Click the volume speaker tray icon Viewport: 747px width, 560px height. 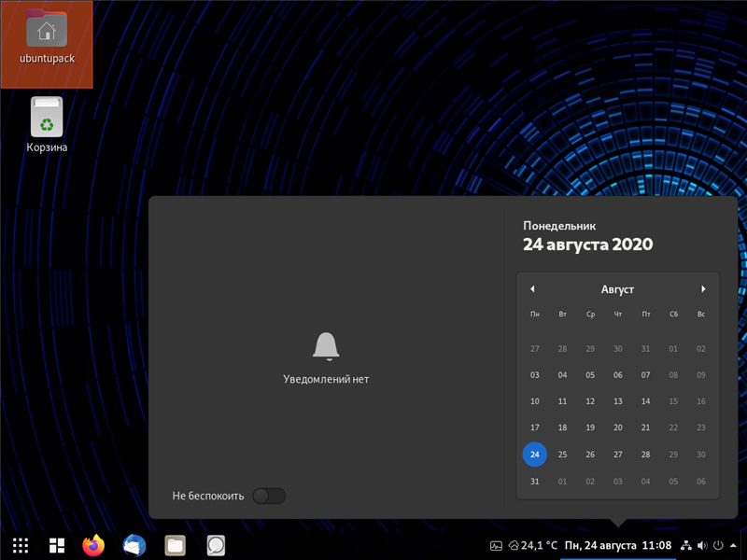(702, 546)
